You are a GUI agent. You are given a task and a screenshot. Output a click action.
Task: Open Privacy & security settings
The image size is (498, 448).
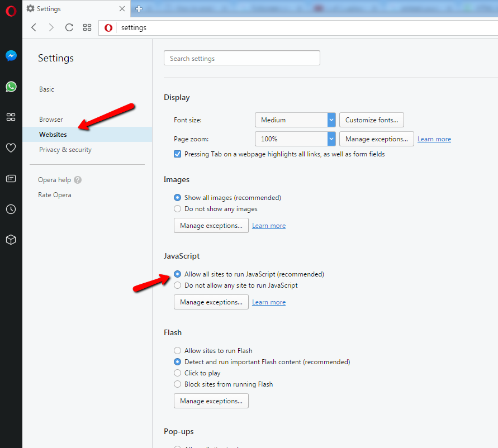(x=65, y=150)
